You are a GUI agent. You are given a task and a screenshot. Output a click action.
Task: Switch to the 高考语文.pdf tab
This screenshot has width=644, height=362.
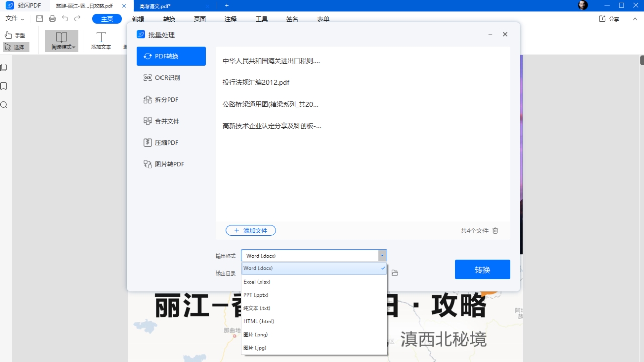point(156,6)
